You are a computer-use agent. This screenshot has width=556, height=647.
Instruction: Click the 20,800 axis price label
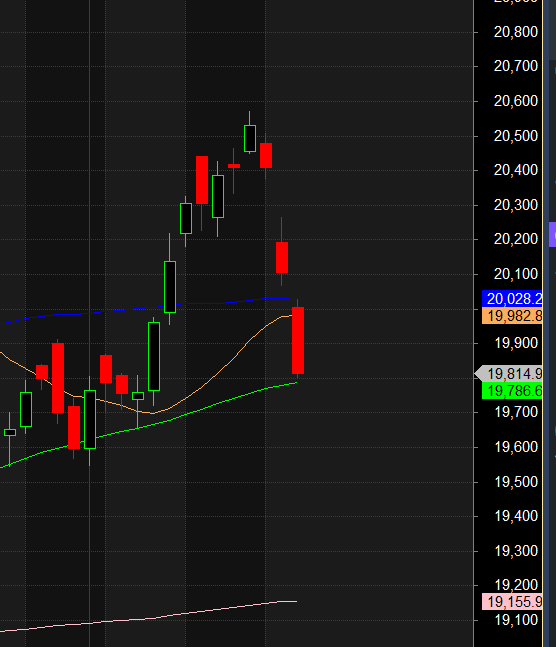(x=516, y=32)
